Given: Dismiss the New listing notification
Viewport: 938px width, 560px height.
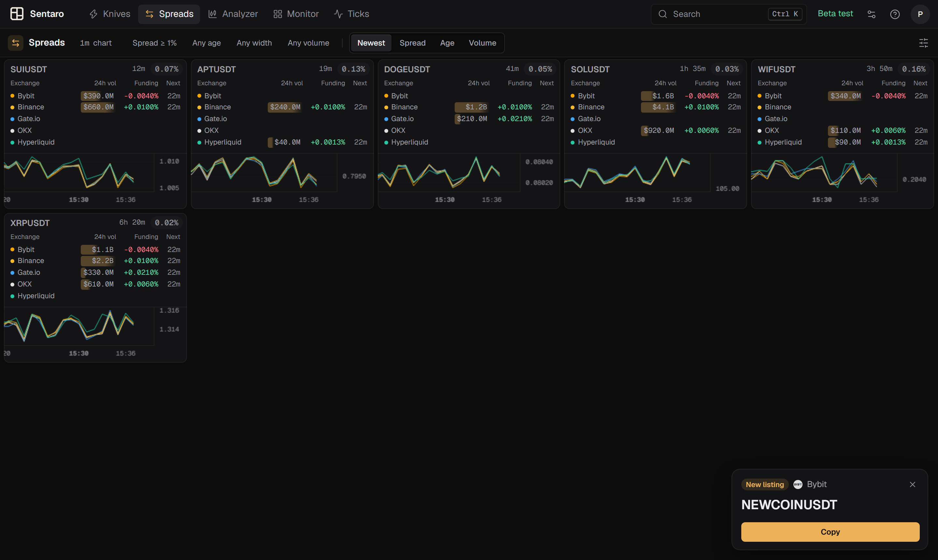Looking at the screenshot, I should click(x=912, y=484).
